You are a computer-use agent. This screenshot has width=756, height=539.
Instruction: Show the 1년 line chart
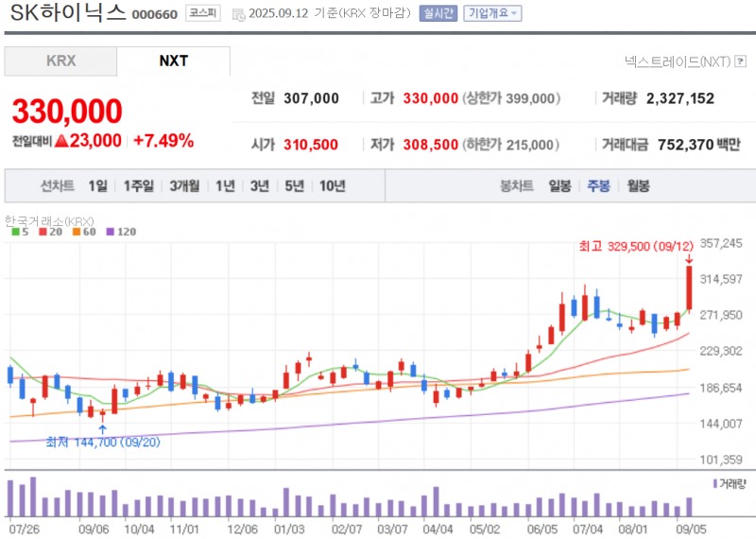coord(225,186)
